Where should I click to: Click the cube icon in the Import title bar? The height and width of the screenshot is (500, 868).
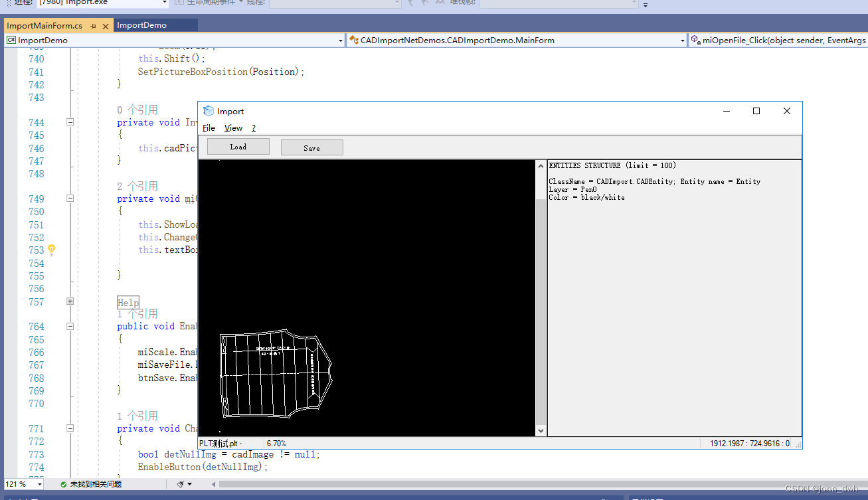[209, 111]
